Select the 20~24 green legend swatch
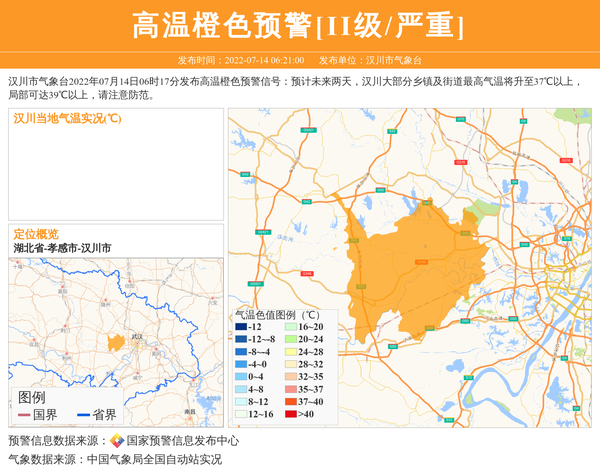600x471 pixels. point(291,339)
